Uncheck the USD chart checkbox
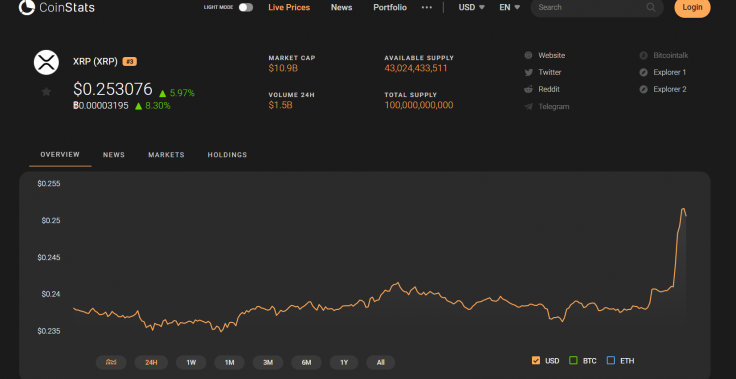 [536, 361]
